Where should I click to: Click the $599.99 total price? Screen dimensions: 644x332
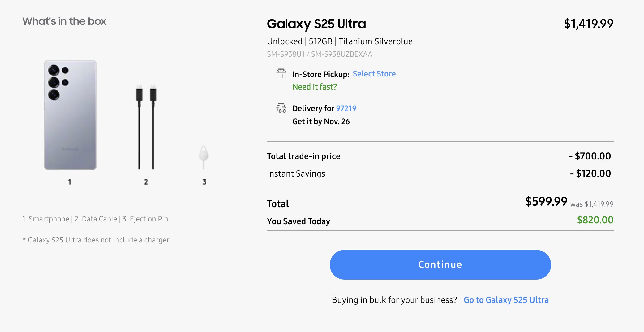(x=546, y=202)
